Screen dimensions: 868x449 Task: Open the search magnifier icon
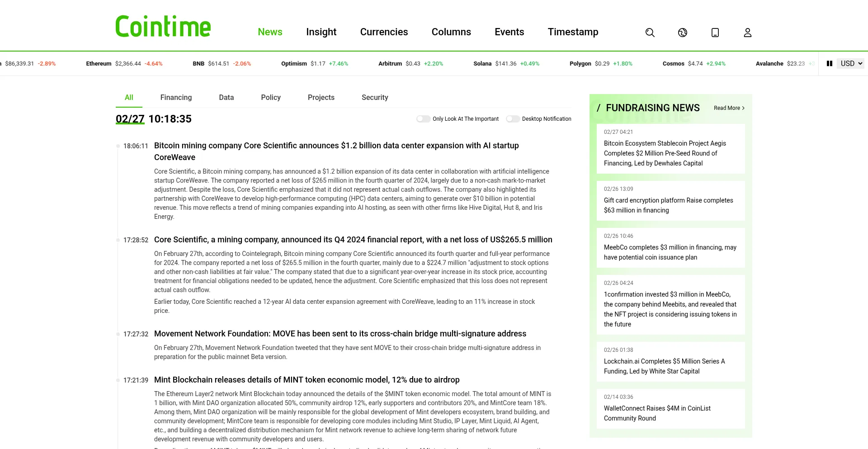650,33
